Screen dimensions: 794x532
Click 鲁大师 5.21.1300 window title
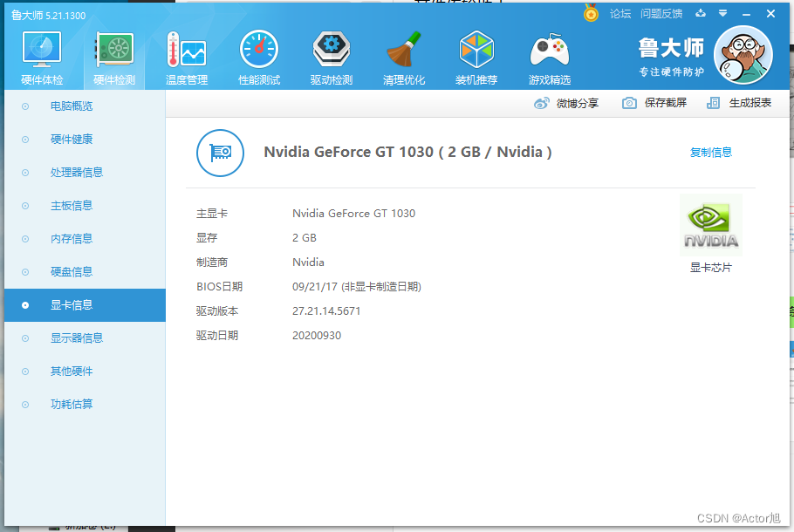pos(48,16)
